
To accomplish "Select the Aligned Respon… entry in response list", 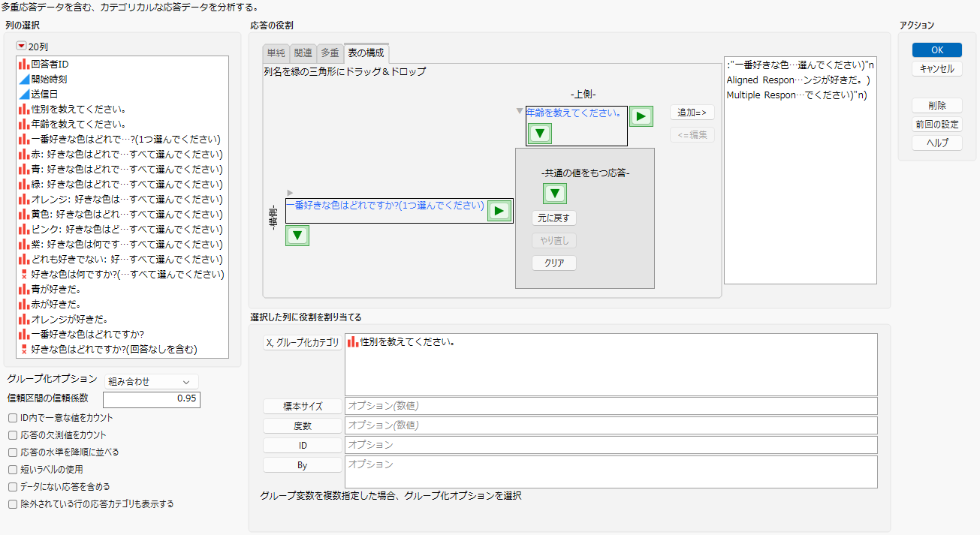I will [x=798, y=80].
